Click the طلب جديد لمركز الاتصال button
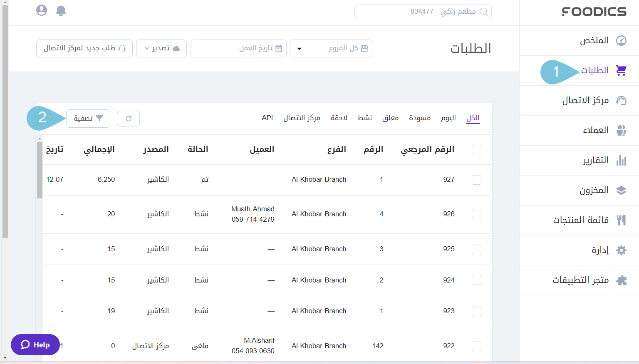This screenshot has width=639, height=364. pyautogui.click(x=84, y=48)
